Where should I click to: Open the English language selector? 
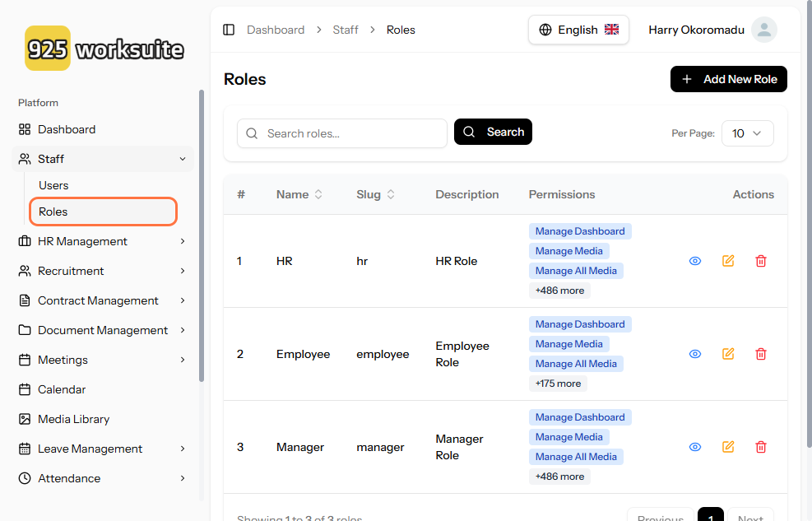point(578,30)
